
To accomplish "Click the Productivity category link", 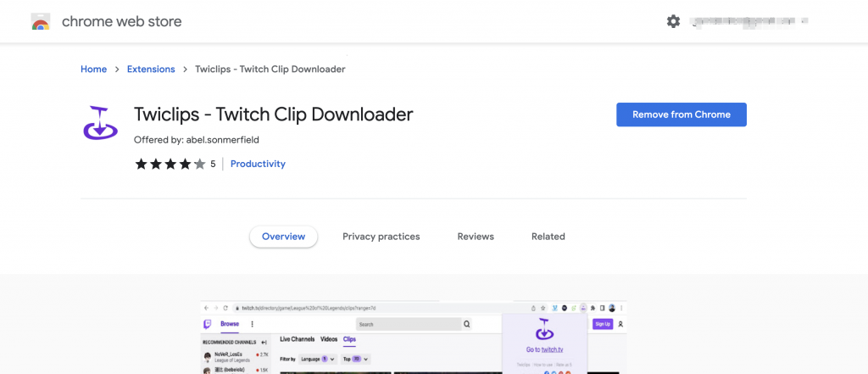I will pyautogui.click(x=258, y=164).
